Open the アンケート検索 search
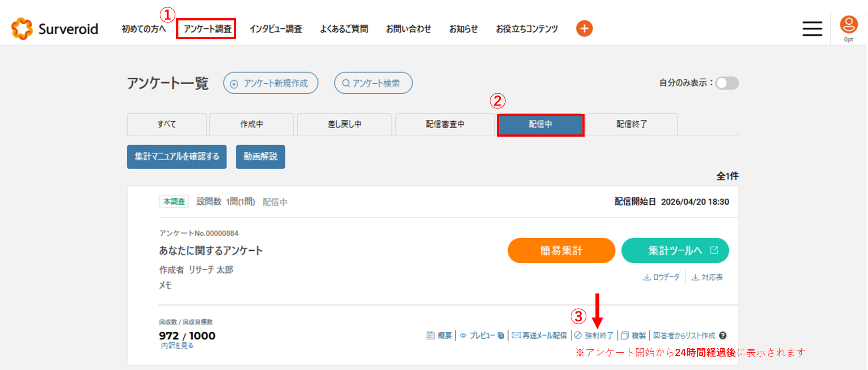Screen dimensions: 868x370 tap(373, 83)
